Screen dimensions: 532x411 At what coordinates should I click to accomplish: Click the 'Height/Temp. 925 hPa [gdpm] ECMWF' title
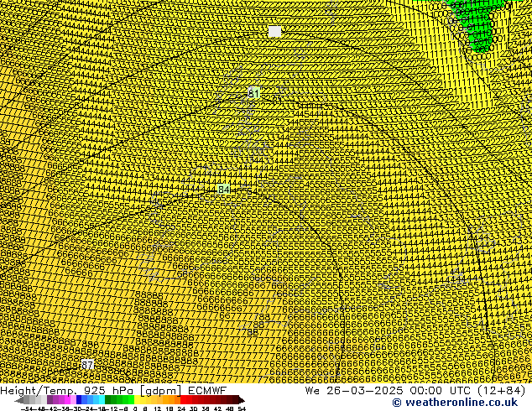click(113, 391)
